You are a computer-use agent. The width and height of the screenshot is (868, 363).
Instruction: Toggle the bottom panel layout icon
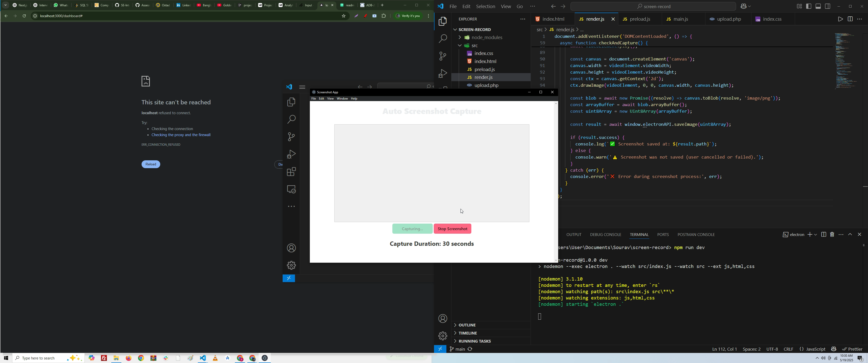point(818,6)
